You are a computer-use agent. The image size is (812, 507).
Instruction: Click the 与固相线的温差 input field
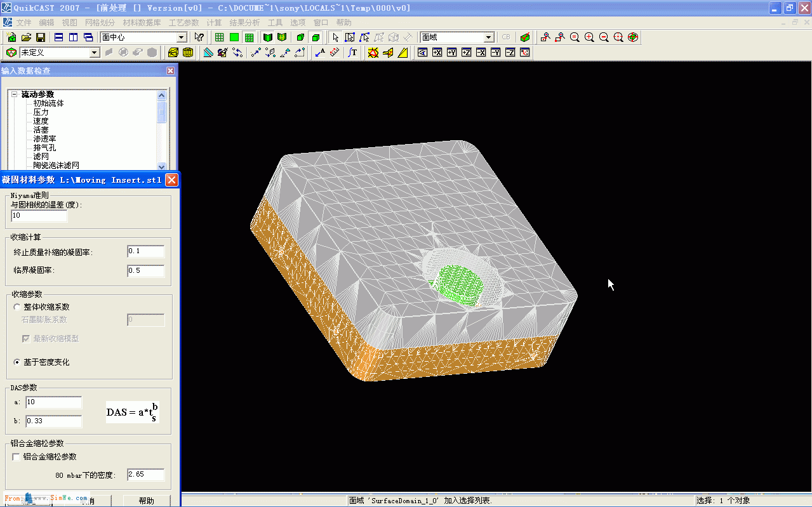pos(39,216)
